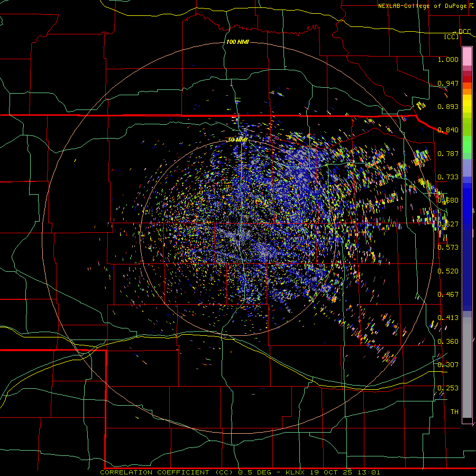Select the 0.413 scale value
The image size is (476, 476).
[448, 318]
